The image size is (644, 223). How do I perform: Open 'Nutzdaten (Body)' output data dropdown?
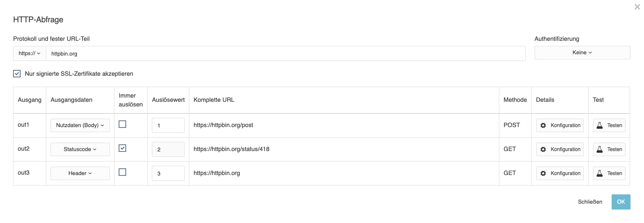tap(80, 125)
